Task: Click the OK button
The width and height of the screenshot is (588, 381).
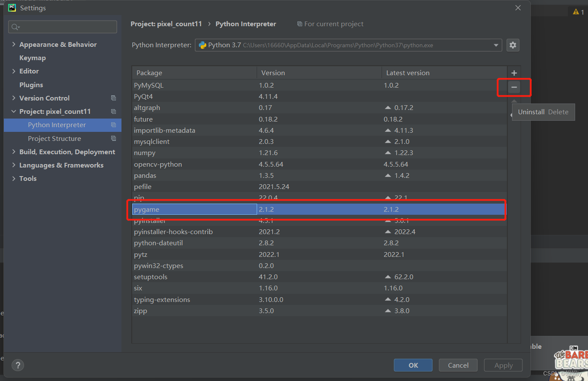Action: tap(413, 365)
